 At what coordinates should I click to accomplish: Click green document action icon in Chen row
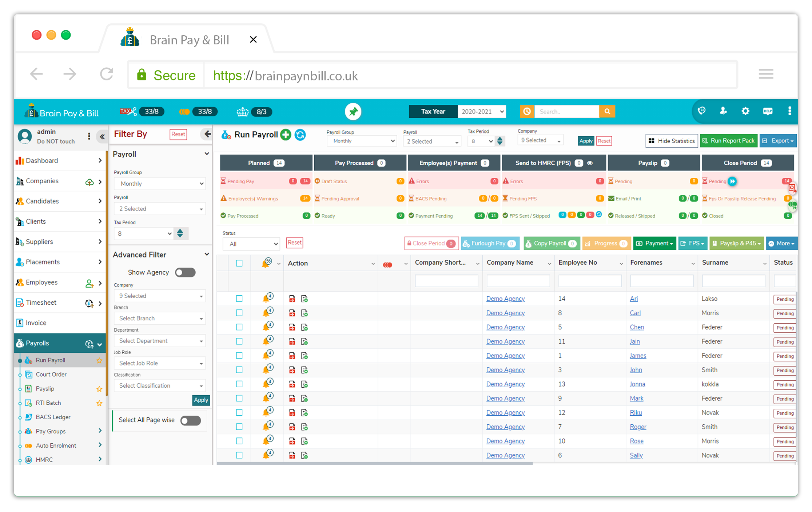pos(304,327)
